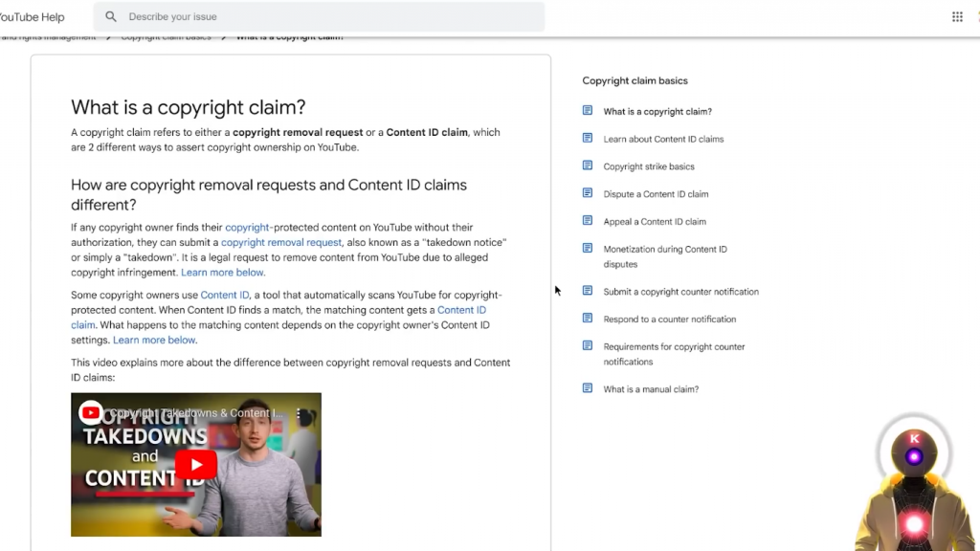Click first 'Learn more below' link
Screen dimensions: 980x551
(223, 273)
